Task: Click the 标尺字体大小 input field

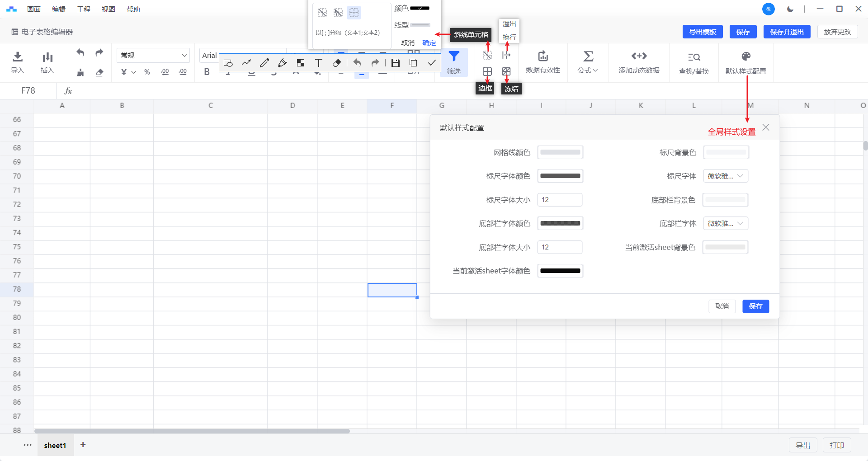Action: (560, 200)
